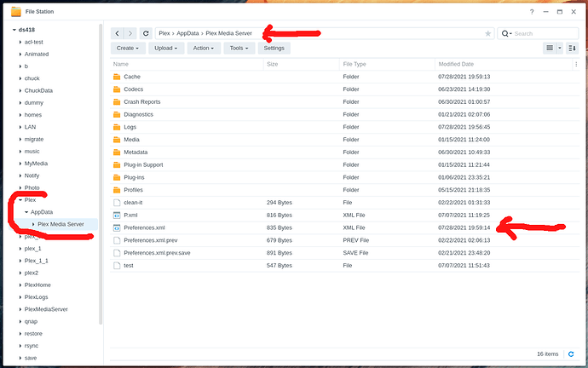Select the Preferences.xml.prev.save file name
Image resolution: width=588 pixels, height=368 pixels.
(157, 253)
